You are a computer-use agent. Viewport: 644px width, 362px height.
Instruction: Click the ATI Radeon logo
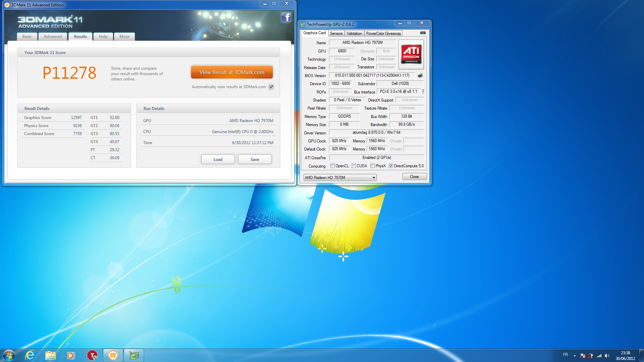(411, 54)
